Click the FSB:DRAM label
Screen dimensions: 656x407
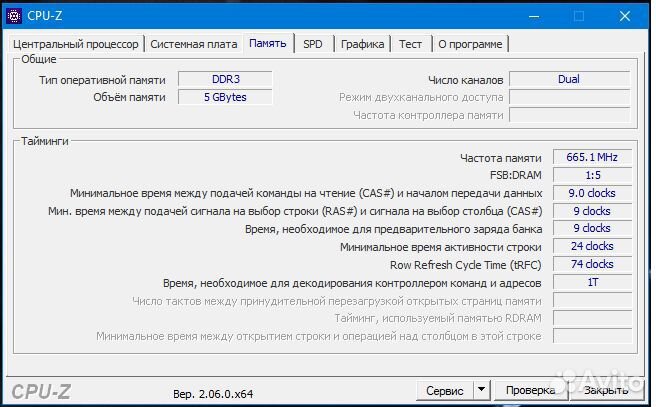click(516, 175)
